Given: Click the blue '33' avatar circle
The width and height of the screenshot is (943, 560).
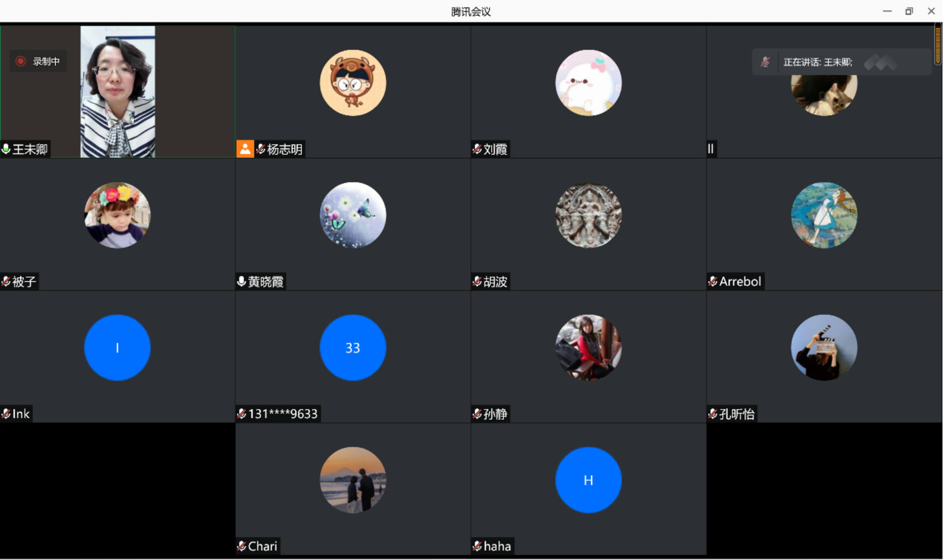Looking at the screenshot, I should tap(352, 347).
